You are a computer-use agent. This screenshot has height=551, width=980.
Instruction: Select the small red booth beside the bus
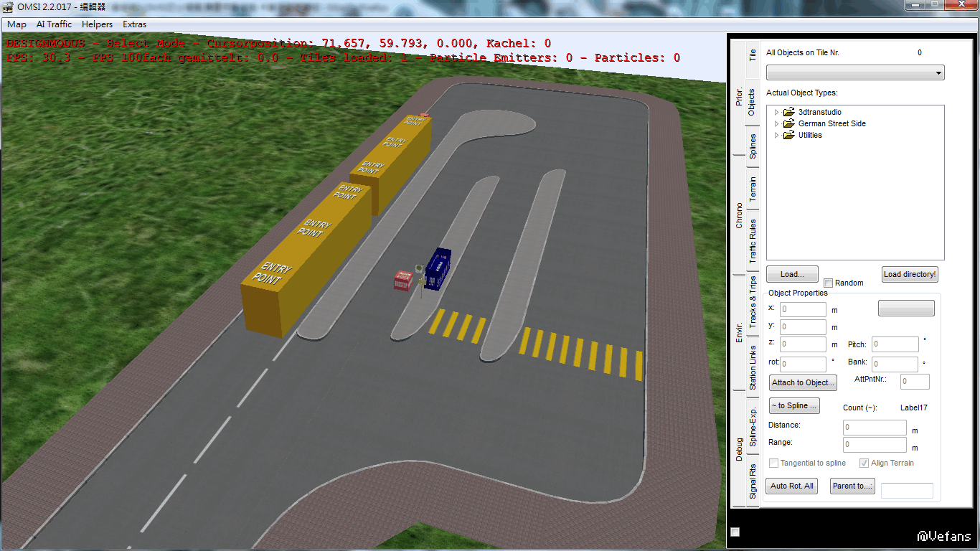[x=403, y=280]
